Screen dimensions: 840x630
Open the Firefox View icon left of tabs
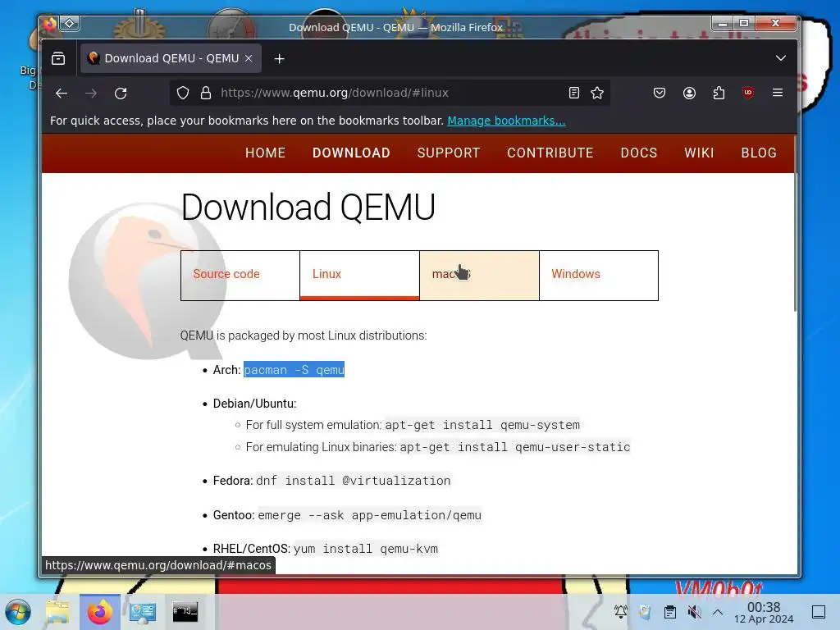coord(58,58)
